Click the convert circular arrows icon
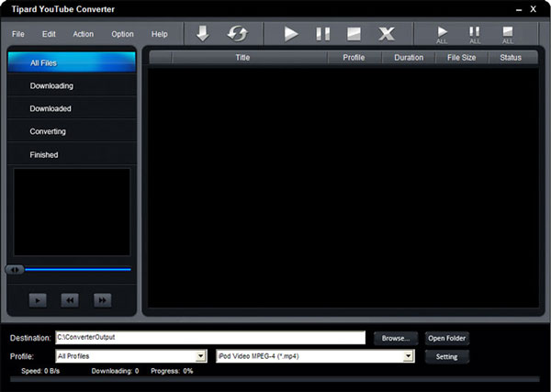Viewport: 551px width, 392px height. pyautogui.click(x=237, y=34)
